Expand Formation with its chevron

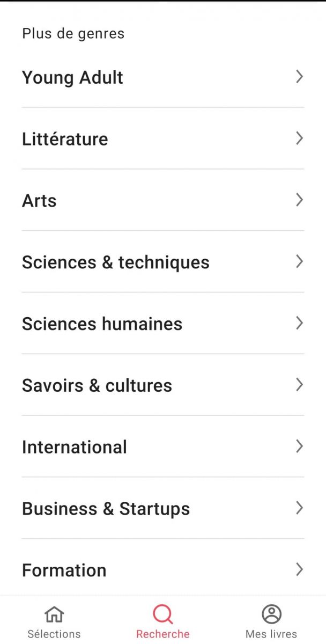point(300,569)
